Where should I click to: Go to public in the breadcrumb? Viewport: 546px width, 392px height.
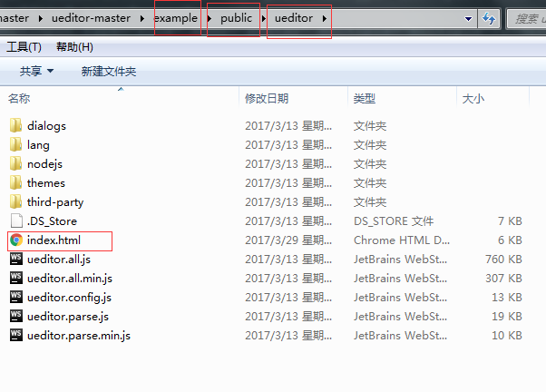tap(236, 18)
